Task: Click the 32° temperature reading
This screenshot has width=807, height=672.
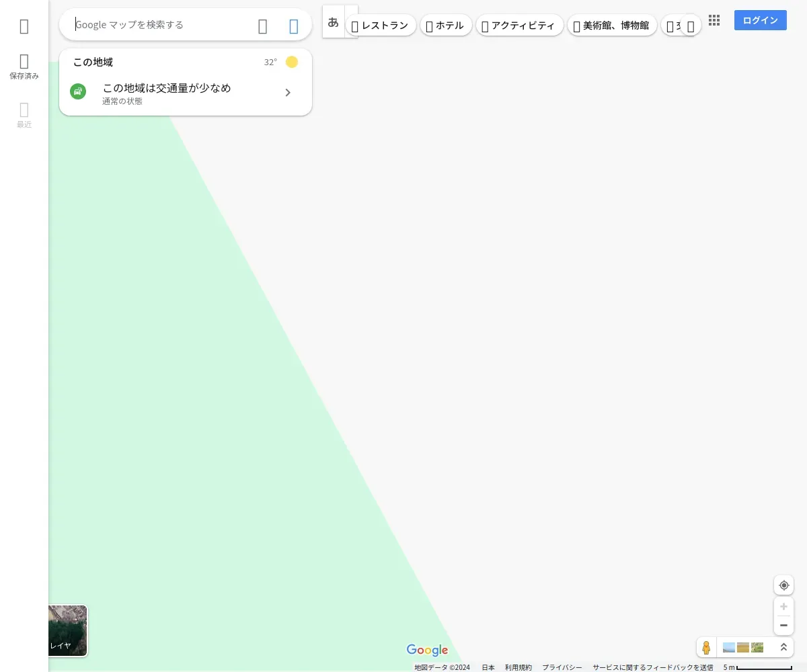Action: click(270, 62)
